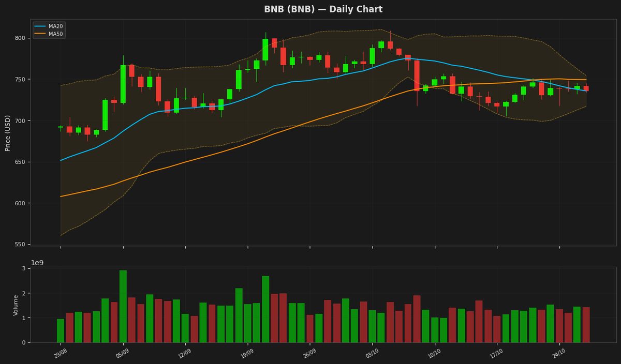This screenshot has width=621, height=364.
Task: Click the Volume axis label
Action: (16, 305)
